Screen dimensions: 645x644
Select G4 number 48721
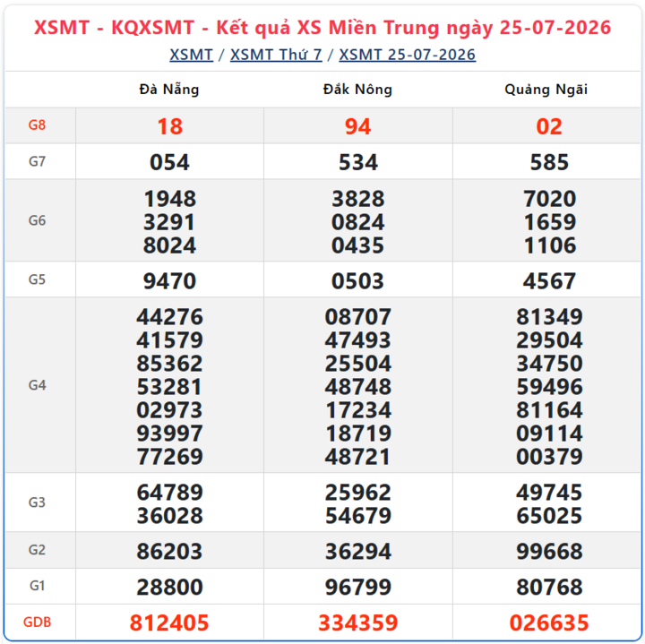[357, 457]
